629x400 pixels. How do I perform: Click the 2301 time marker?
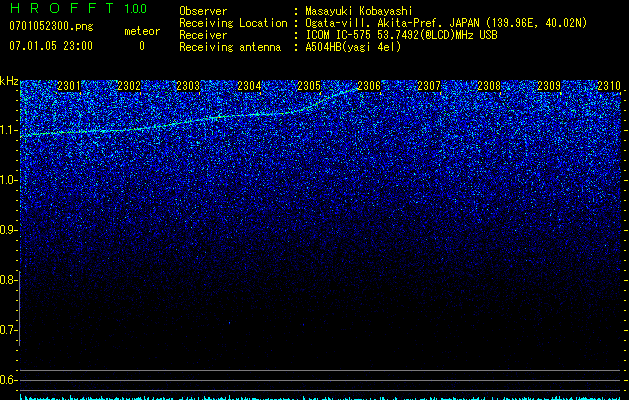tap(69, 86)
